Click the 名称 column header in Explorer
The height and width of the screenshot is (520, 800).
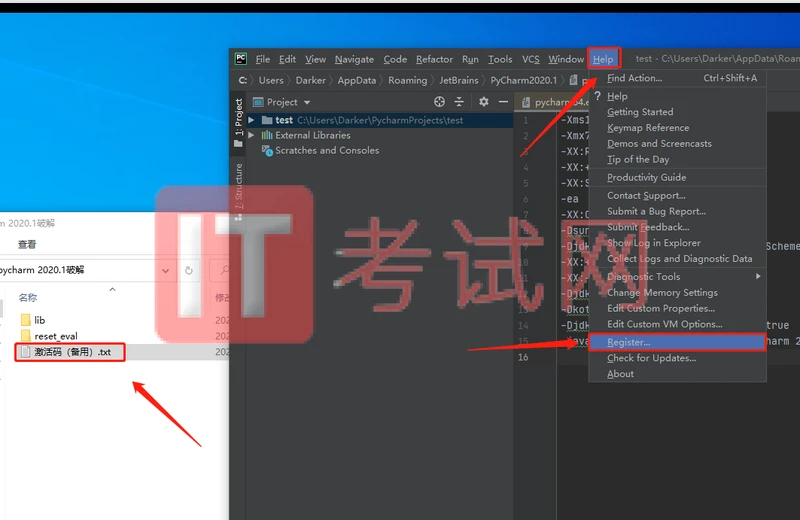[x=28, y=297]
